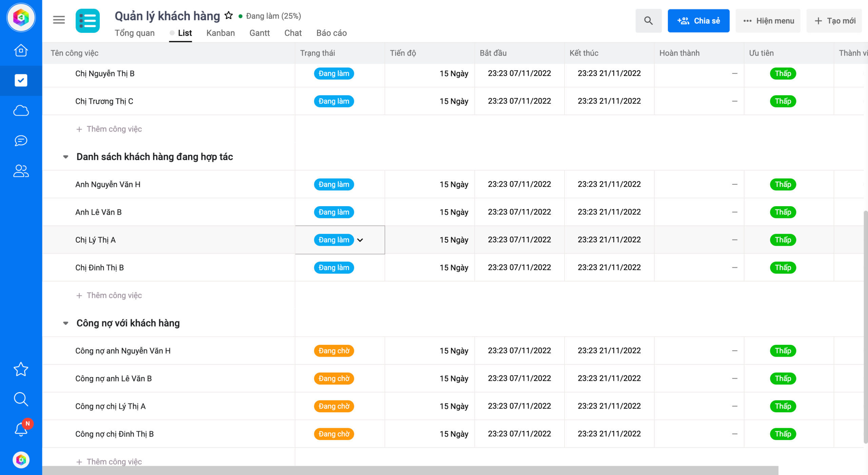This screenshot has height=475, width=868.
Task: Change status badge of Chị Nguyễn Thị B
Action: click(334, 74)
